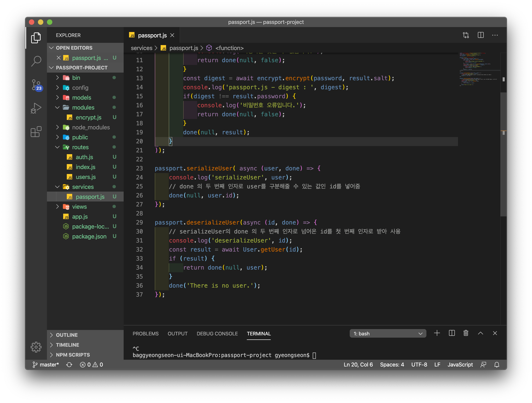
Task: Expand the node_modules folder
Action: [91, 127]
